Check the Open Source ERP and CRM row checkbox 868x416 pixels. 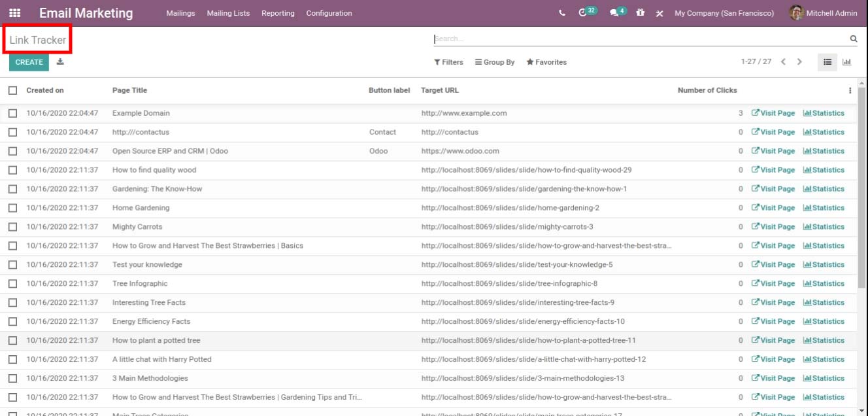point(12,151)
